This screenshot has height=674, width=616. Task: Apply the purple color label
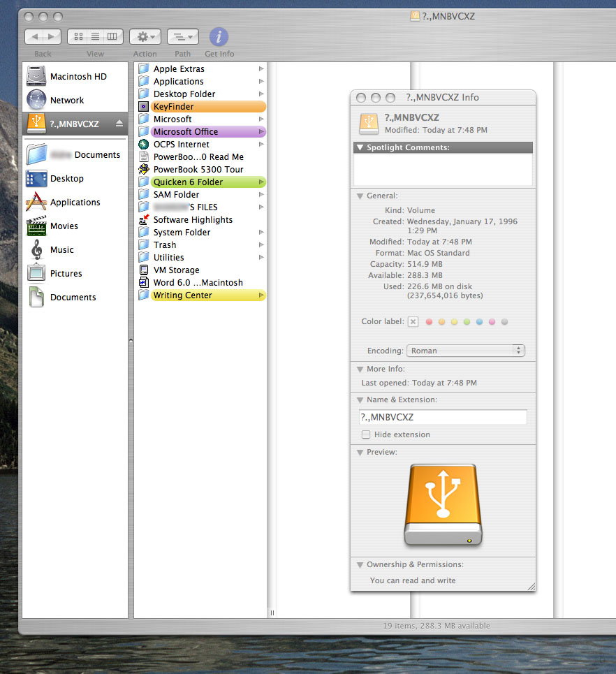[492, 321]
